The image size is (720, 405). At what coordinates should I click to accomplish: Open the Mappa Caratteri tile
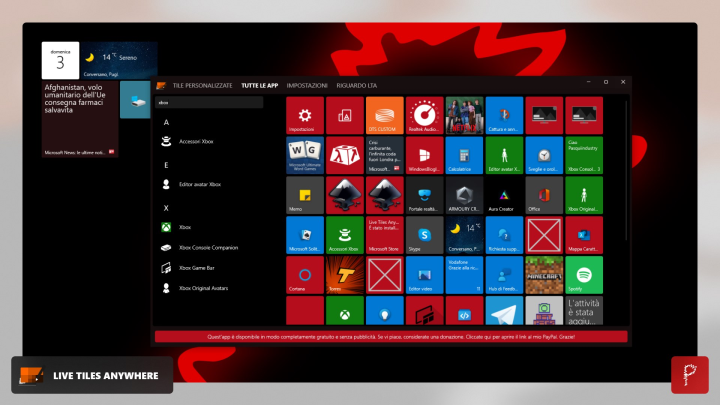[584, 235]
